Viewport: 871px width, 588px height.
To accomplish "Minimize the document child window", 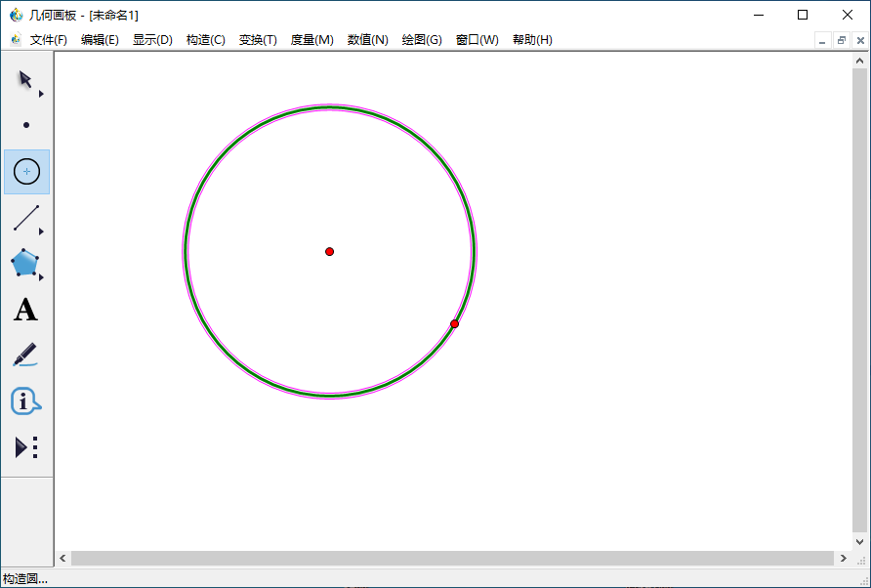I will pyautogui.click(x=823, y=41).
